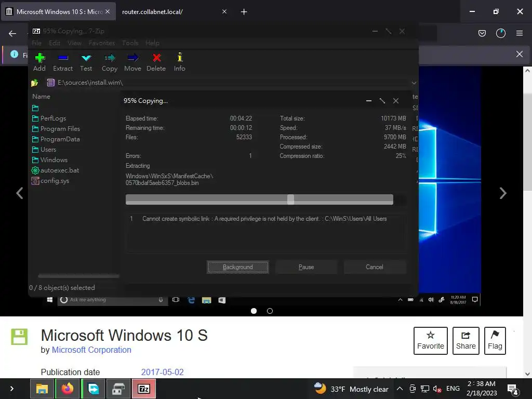Open the Edit menu in 7-Zip
This screenshot has height=399, width=532.
tap(54, 43)
